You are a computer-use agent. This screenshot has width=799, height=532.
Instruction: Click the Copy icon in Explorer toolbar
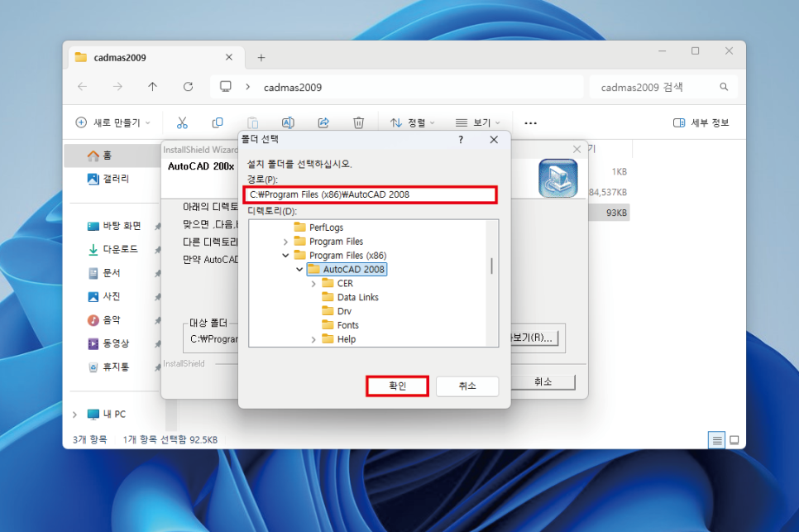(x=218, y=122)
